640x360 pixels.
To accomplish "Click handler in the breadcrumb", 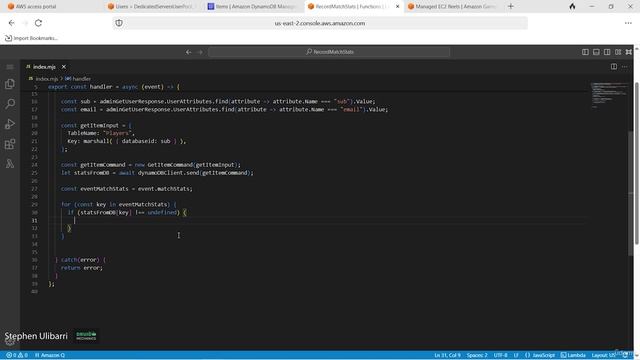I will click(x=82, y=79).
